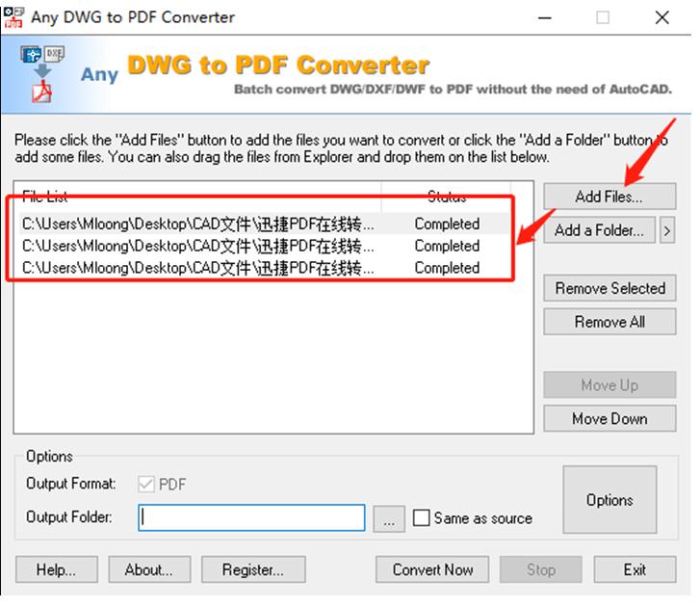
Task: Click the disabled maximize window button
Action: click(603, 18)
